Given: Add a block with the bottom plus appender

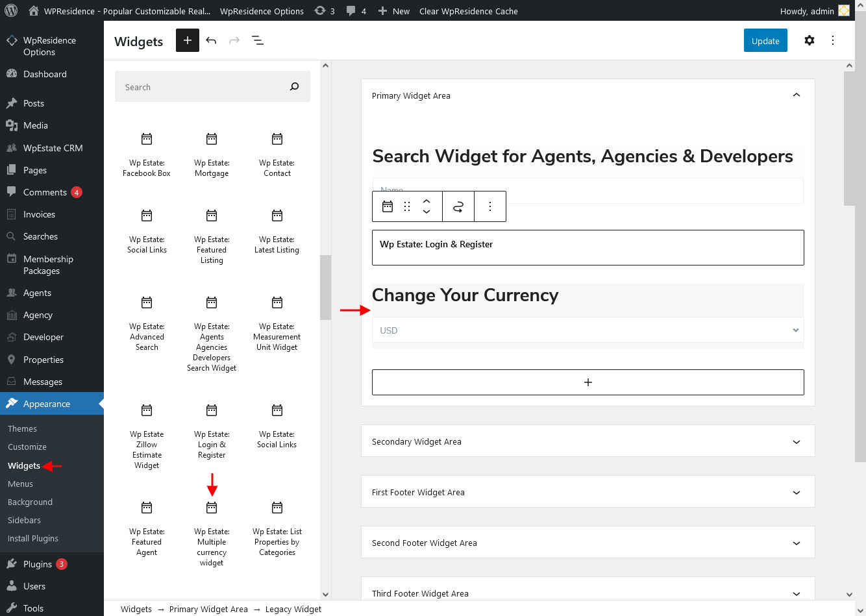Looking at the screenshot, I should (x=588, y=382).
